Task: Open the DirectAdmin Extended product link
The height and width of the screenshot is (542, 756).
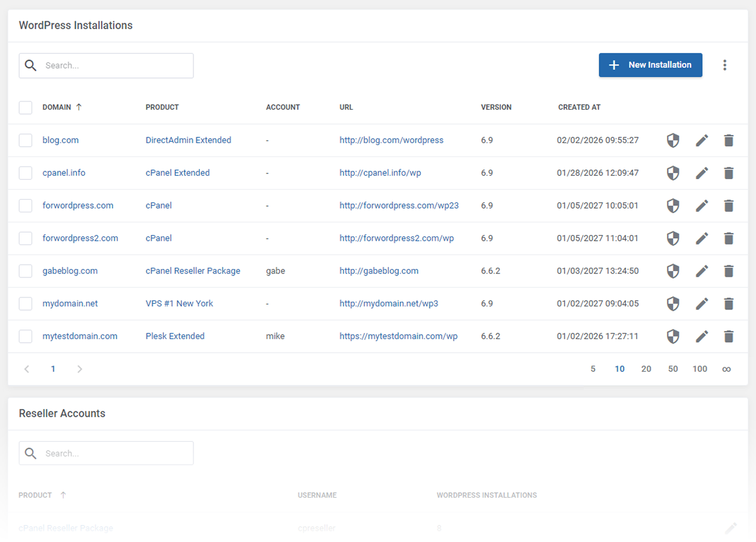Action: click(x=188, y=140)
